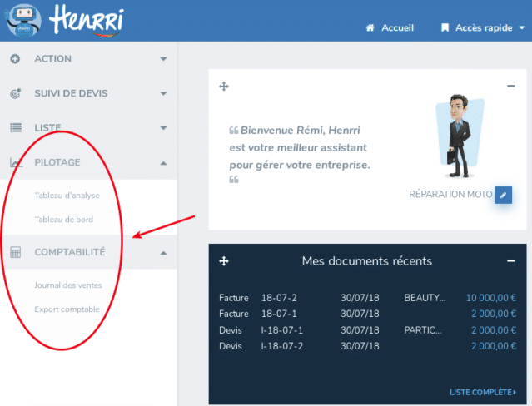Image resolution: width=532 pixels, height=406 pixels.
Task: Collapse the COMPTABILITÉ section arrow
Action: tap(163, 253)
